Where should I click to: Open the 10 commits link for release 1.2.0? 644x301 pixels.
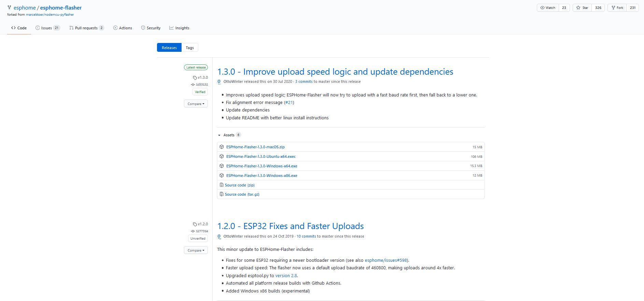point(306,236)
